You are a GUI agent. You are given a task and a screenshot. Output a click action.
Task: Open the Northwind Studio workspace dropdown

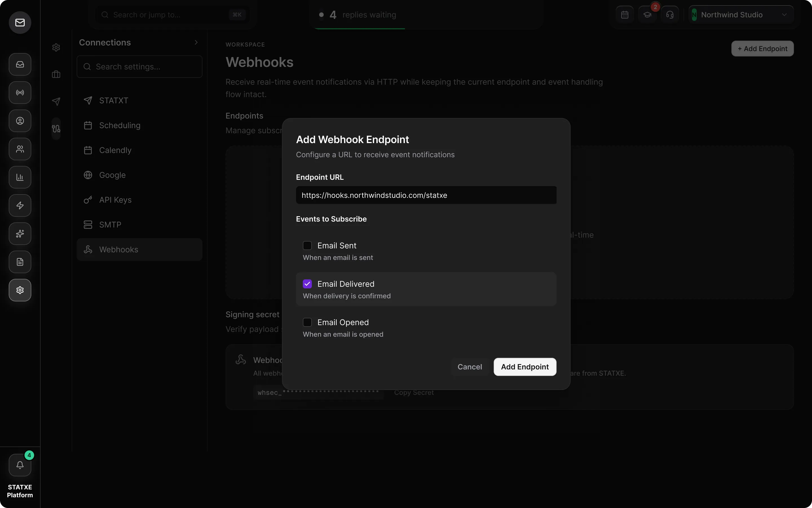pyautogui.click(x=741, y=15)
